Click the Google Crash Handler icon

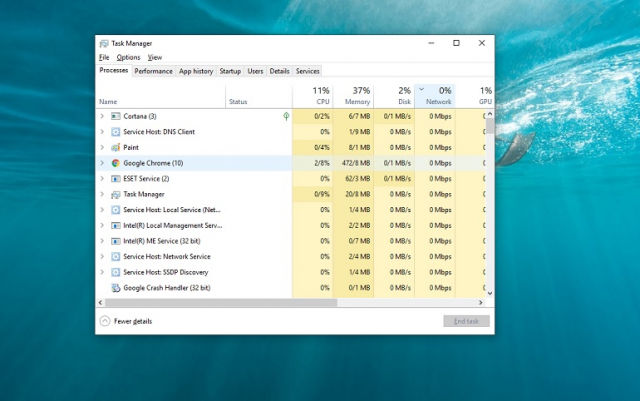[116, 288]
